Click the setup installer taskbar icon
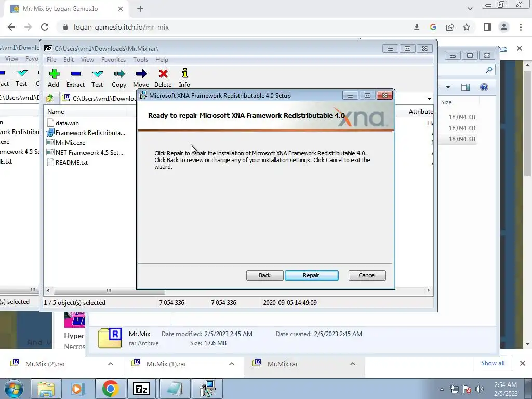 [x=207, y=389]
